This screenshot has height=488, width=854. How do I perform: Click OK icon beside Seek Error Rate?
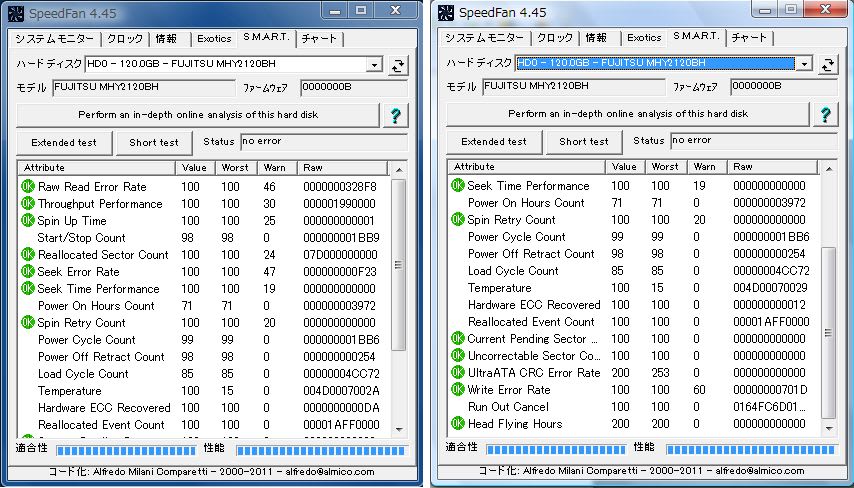(28, 271)
